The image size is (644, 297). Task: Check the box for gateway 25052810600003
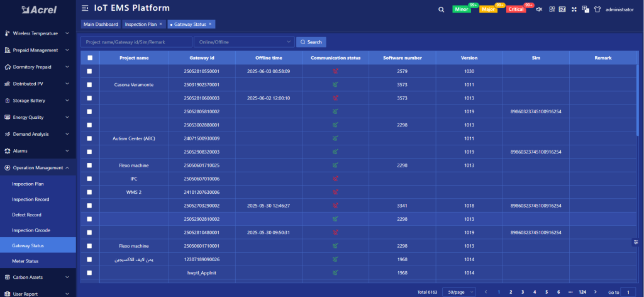89,98
